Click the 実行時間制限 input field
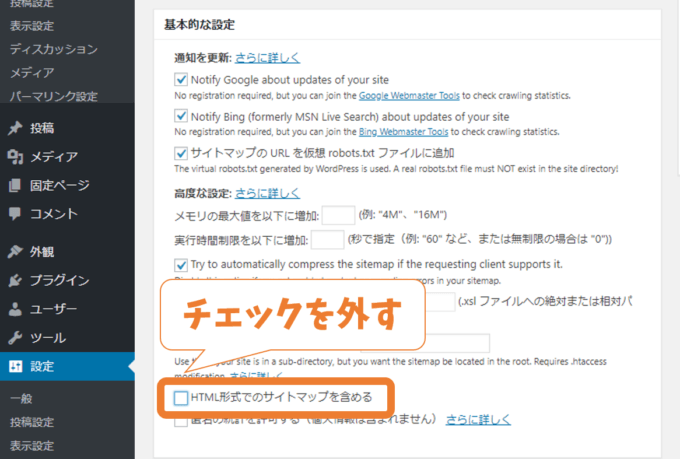The image size is (680, 459). 328,240
